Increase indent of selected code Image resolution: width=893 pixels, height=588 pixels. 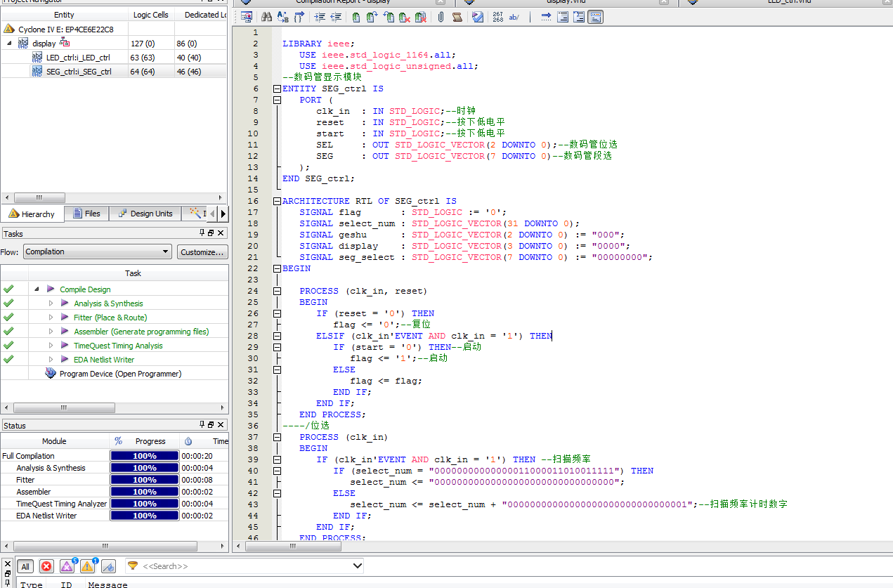[x=320, y=17]
